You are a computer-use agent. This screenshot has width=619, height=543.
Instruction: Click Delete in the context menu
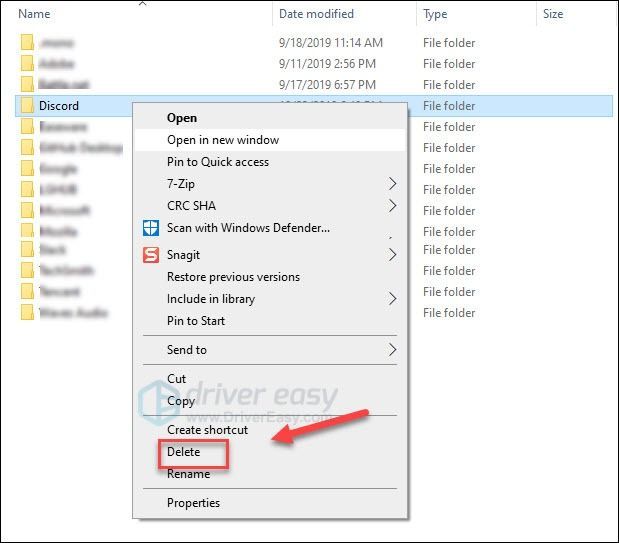(184, 452)
